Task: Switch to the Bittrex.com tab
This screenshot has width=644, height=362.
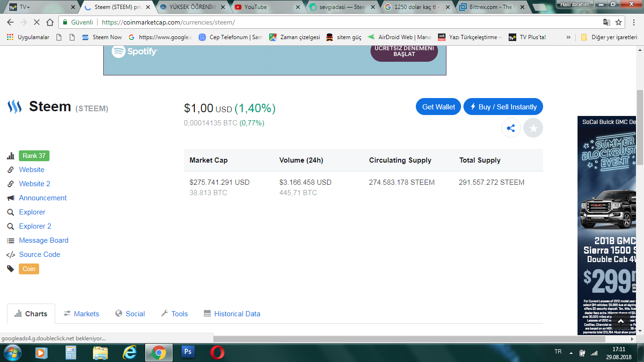Action: tap(491, 7)
